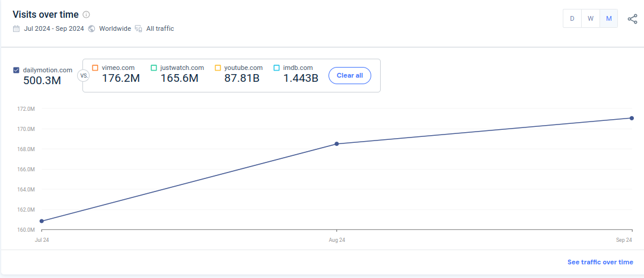Switch to the D daily view

pos(572,18)
